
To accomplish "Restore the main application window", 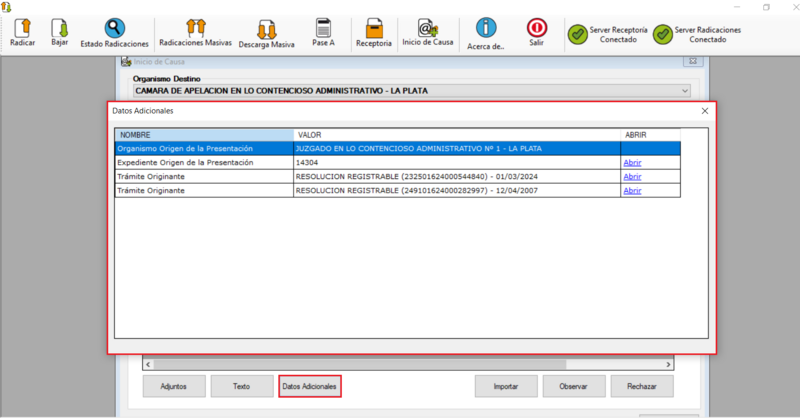I will tap(766, 7).
